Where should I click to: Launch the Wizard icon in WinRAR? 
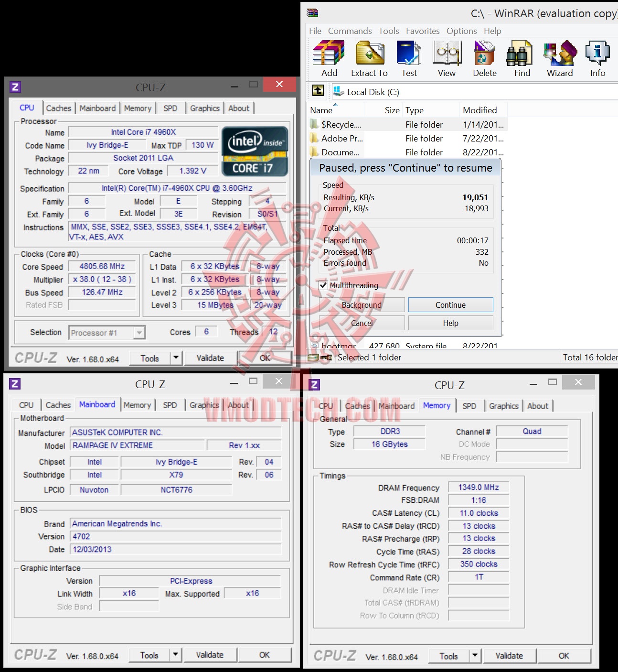[560, 53]
